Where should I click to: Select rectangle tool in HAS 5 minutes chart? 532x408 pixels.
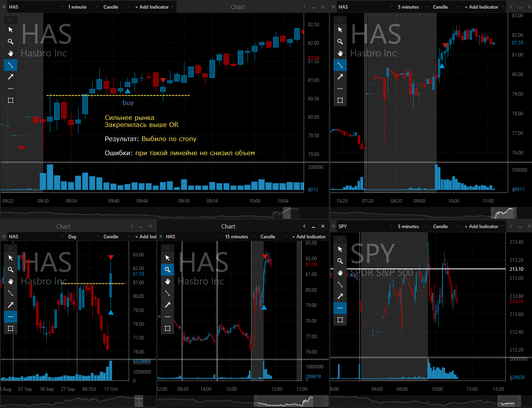[x=340, y=100]
